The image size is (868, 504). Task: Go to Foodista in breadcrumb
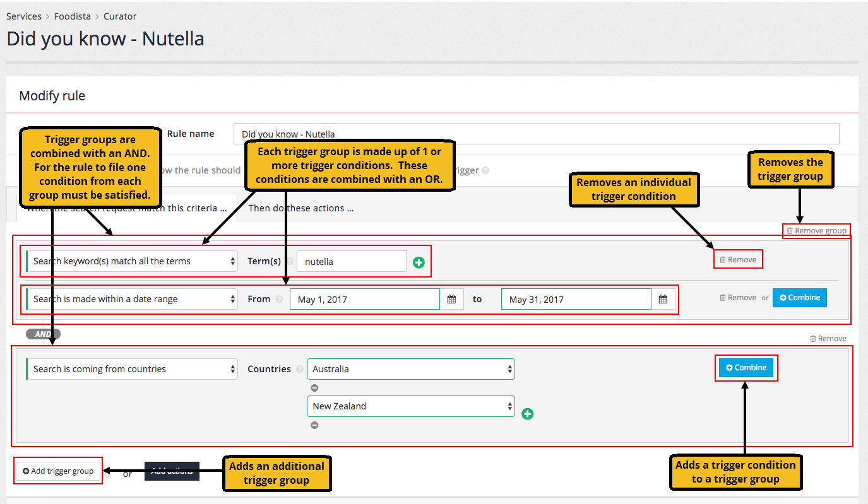72,16
